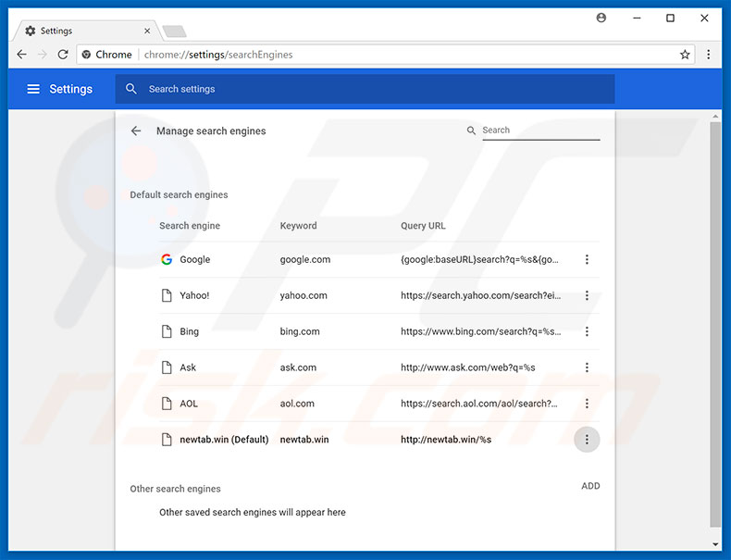
Task: Click the address bar URL
Action: tap(218, 55)
